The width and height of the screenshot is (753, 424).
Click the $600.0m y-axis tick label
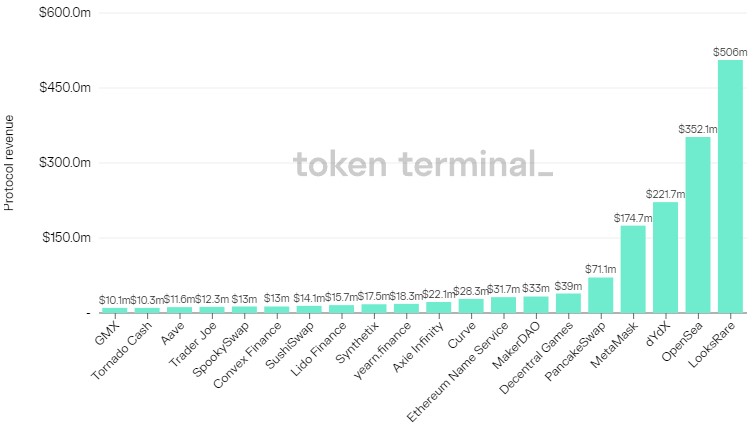[65, 12]
